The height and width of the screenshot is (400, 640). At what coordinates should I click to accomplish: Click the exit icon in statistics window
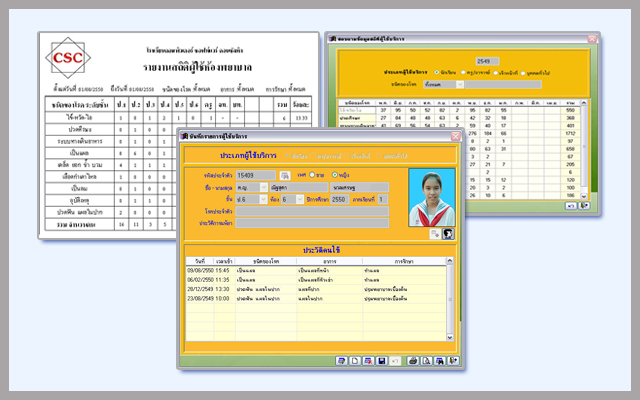pyautogui.click(x=584, y=206)
